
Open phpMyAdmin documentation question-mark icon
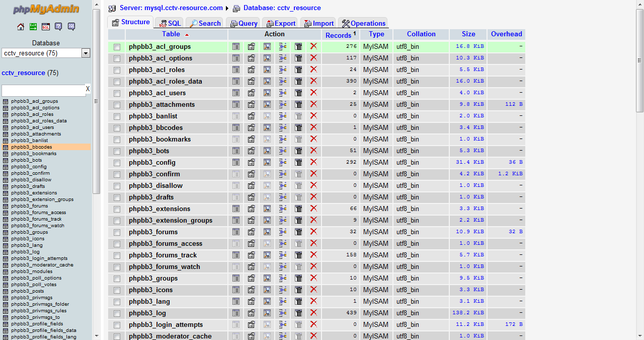[58, 27]
